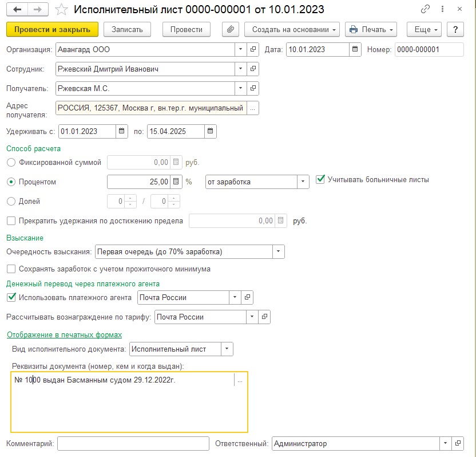Image resolution: width=476 pixels, height=457 pixels.
Task: Select the Долей radio button
Action: (x=11, y=202)
